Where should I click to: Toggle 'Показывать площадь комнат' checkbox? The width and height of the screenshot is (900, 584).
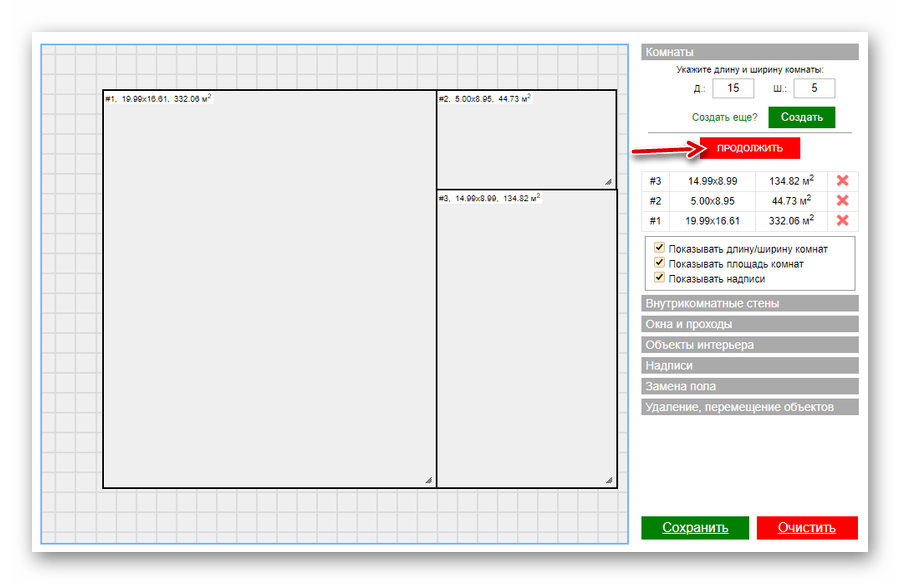pyautogui.click(x=659, y=263)
